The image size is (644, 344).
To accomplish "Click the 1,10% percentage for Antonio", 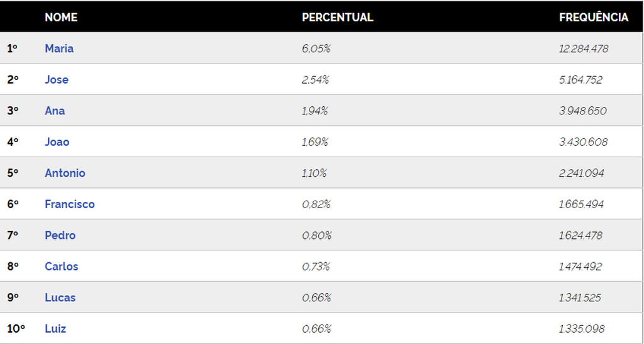I will (314, 173).
